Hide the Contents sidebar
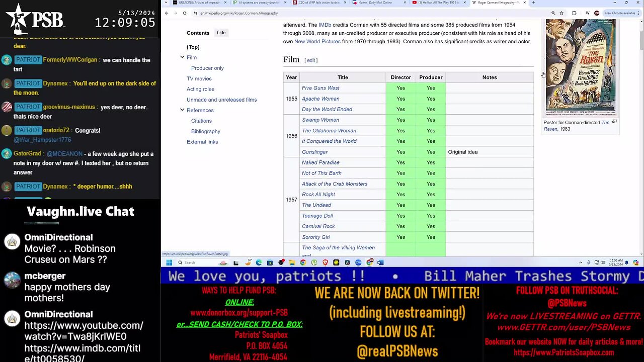 pos(221,33)
